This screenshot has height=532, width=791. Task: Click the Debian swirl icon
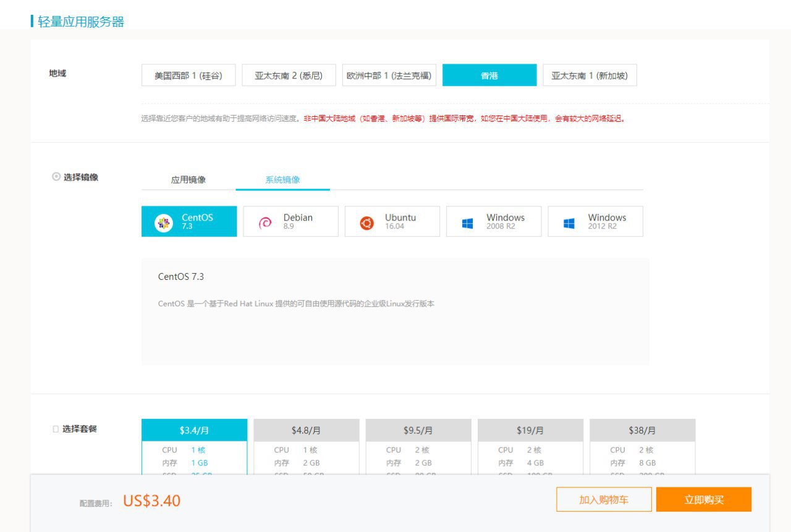coord(265,223)
